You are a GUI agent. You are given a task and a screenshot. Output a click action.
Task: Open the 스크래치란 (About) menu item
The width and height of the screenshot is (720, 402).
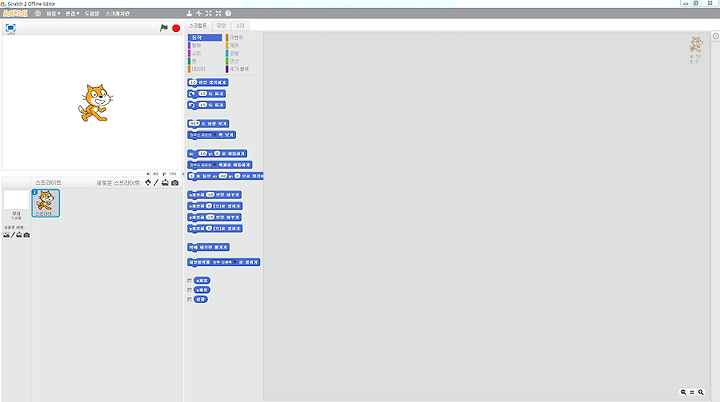tap(118, 13)
